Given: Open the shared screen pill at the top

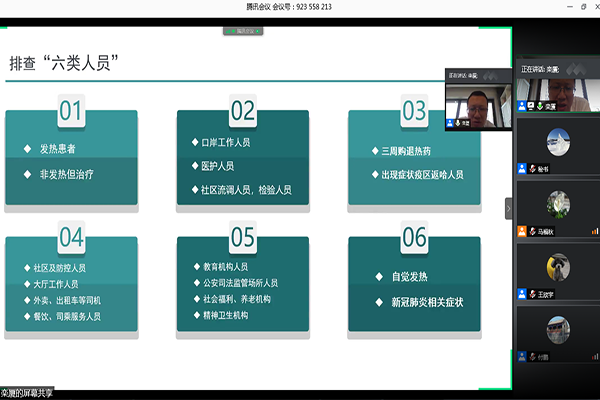Looking at the screenshot, I should tap(243, 31).
